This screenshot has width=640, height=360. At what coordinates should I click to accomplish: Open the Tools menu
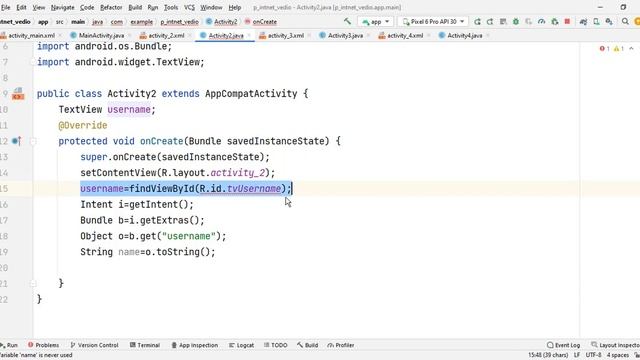[171, 7]
